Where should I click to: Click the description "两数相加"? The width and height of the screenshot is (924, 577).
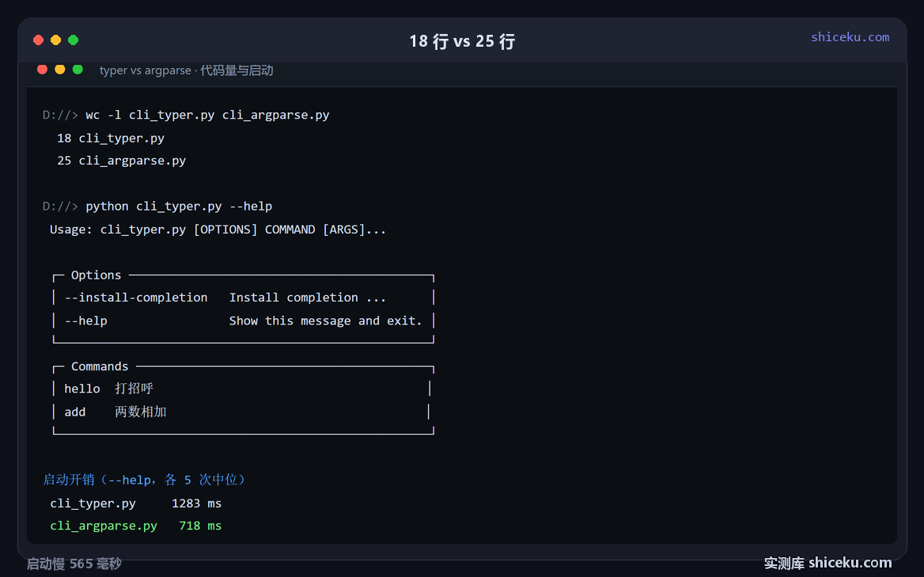pos(141,412)
